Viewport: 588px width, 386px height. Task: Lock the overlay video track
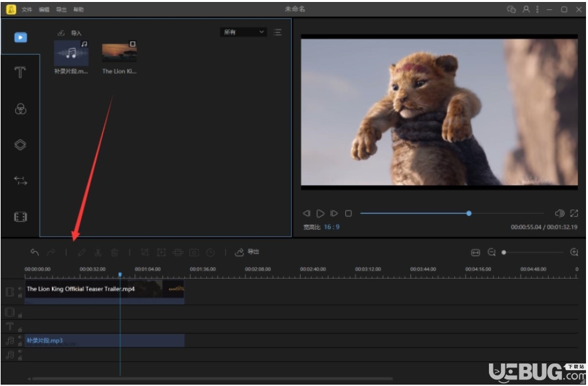pyautogui.click(x=20, y=316)
